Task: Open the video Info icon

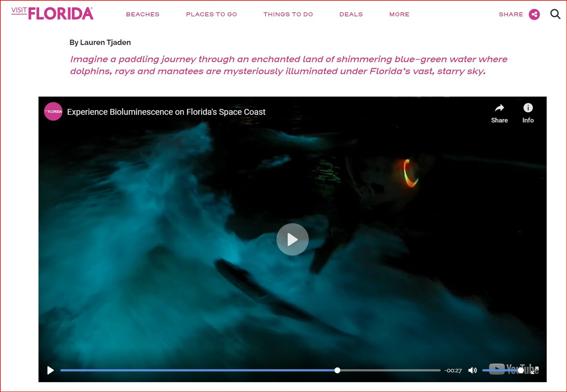Action: pos(528,108)
